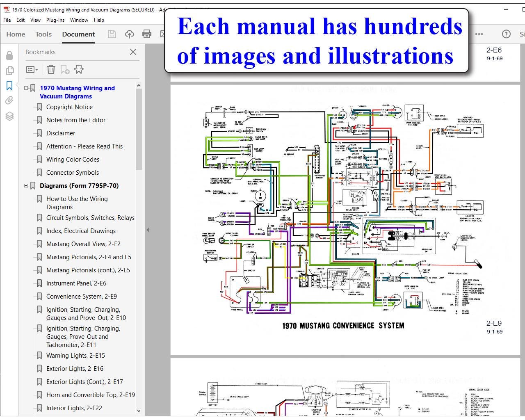Open the Edit menu
Viewport: 525px width, 420px height.
[x=21, y=20]
